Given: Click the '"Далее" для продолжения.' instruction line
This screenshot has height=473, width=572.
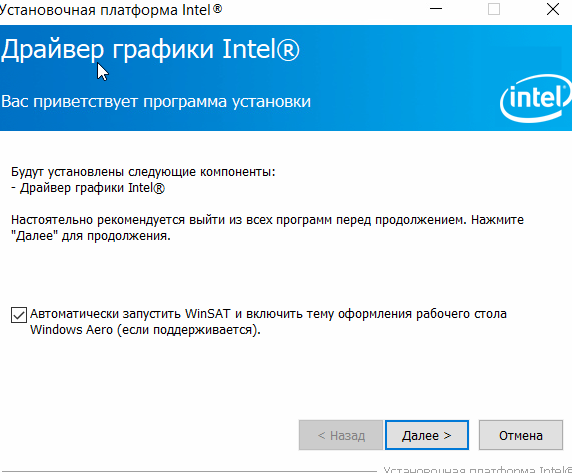Looking at the screenshot, I should 91,236.
